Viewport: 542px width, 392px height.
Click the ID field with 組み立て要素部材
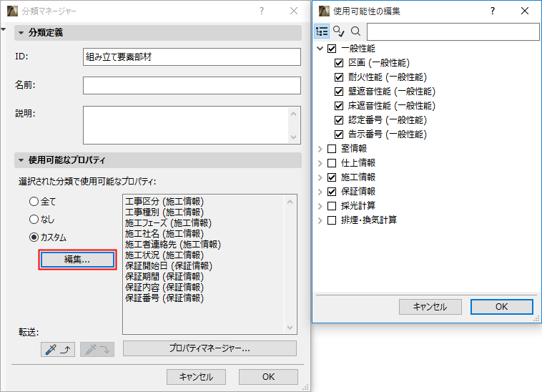point(192,57)
